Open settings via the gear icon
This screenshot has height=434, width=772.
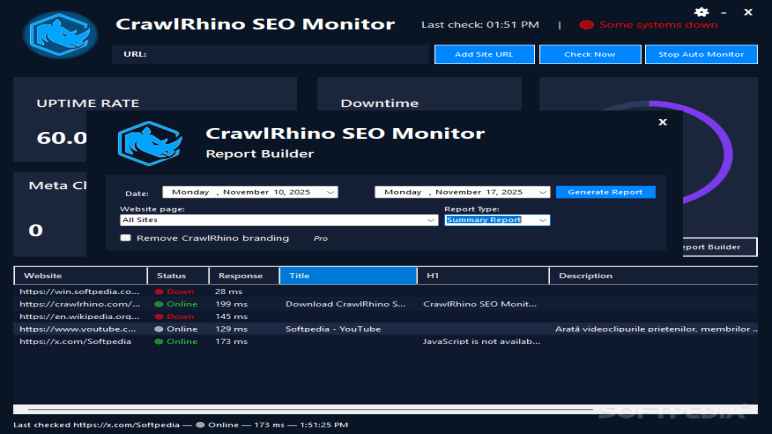701,11
